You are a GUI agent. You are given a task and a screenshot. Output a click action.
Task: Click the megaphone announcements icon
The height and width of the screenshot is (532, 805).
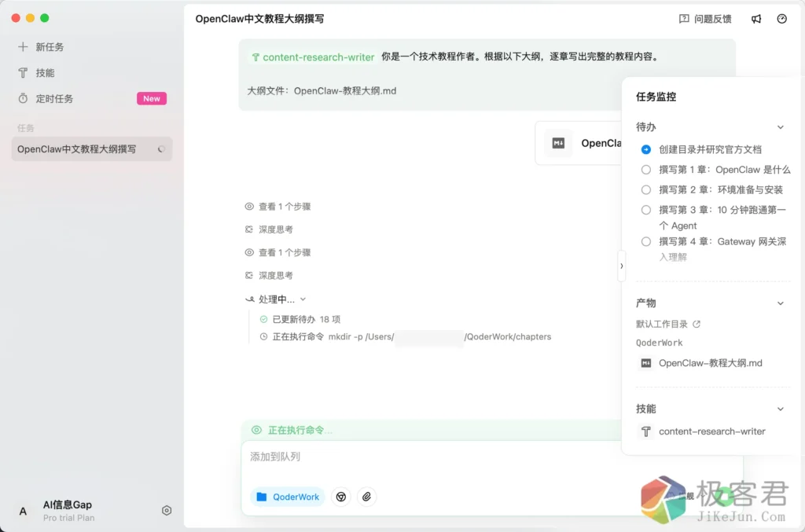(x=756, y=19)
